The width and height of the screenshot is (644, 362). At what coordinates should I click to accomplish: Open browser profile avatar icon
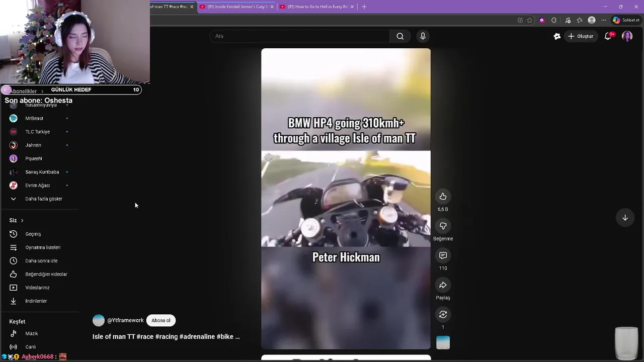(x=592, y=20)
